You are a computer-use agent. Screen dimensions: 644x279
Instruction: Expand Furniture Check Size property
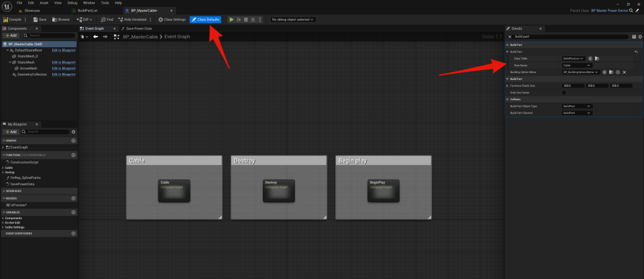[x=508, y=86]
